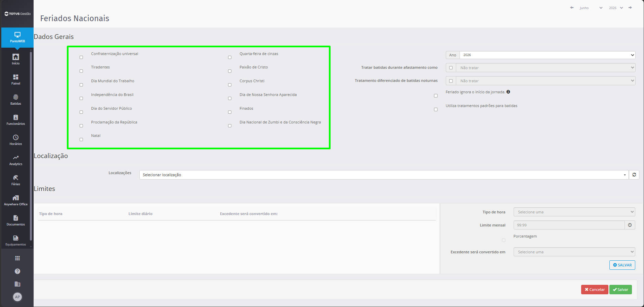644x307 pixels.
Task: Open the Junho month selector
Action: [x=591, y=8]
